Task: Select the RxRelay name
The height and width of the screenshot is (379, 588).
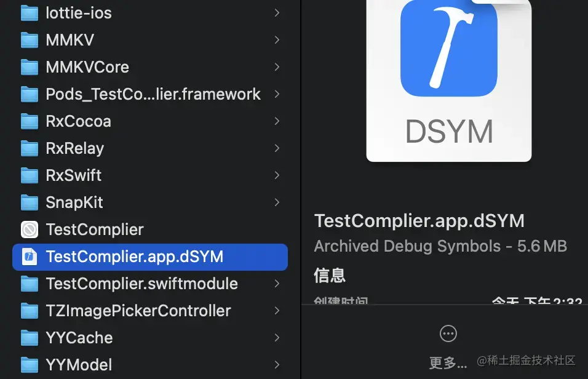Action: tap(75, 149)
